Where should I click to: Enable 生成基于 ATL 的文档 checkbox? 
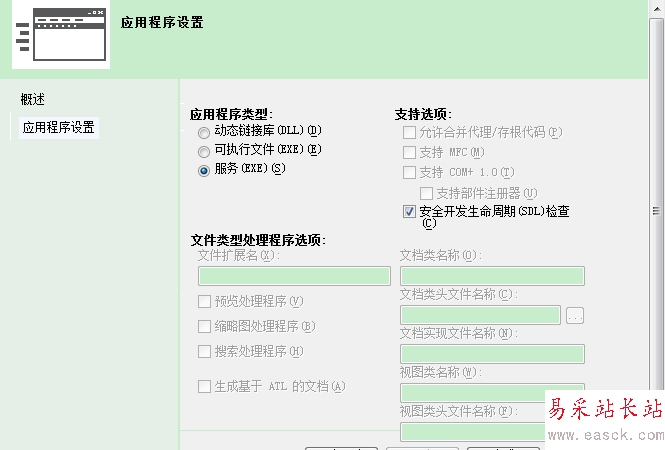coord(205,387)
